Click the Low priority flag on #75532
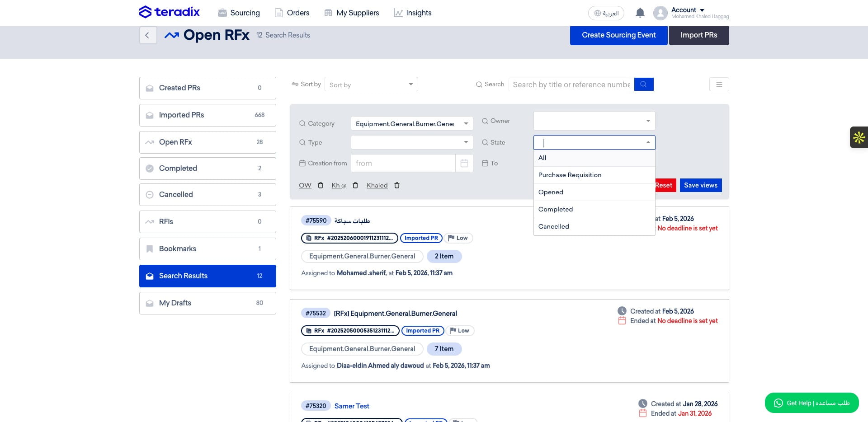868x422 pixels. (x=460, y=331)
